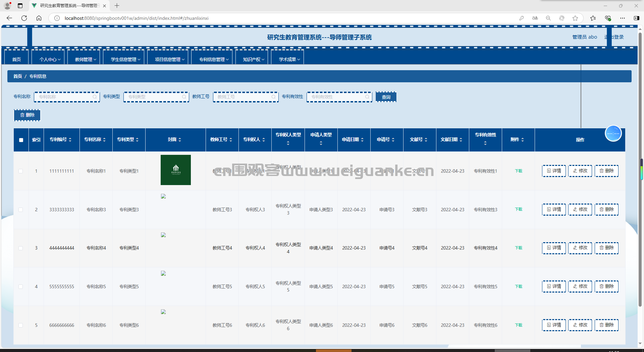This screenshot has height=352, width=644.
Task: Click 修改 for 专利名称6
Action: [x=580, y=325]
